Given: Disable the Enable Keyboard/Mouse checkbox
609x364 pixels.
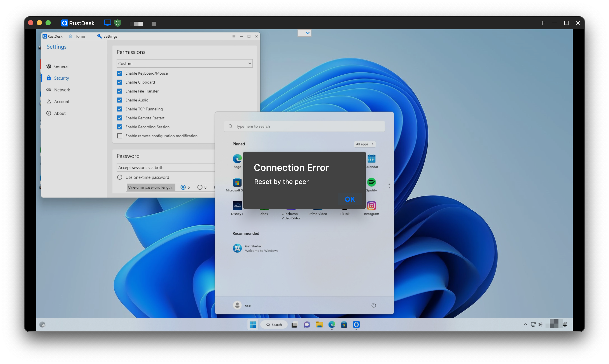Looking at the screenshot, I should tap(120, 73).
